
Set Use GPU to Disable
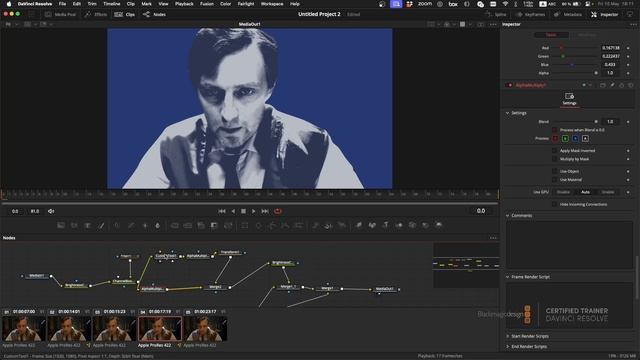click(x=563, y=192)
